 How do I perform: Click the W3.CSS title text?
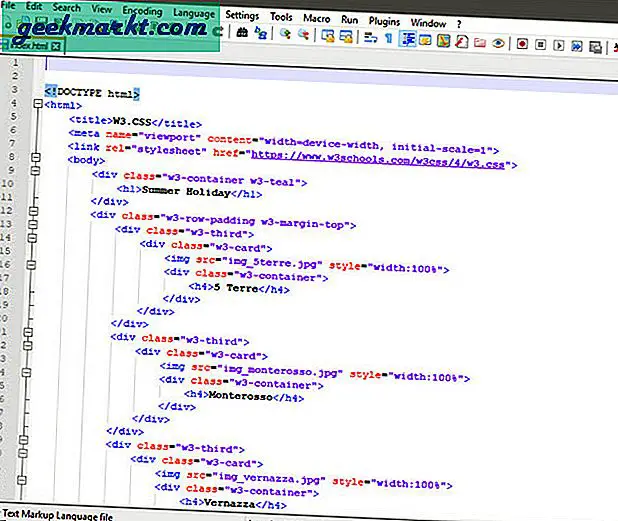(x=132, y=121)
